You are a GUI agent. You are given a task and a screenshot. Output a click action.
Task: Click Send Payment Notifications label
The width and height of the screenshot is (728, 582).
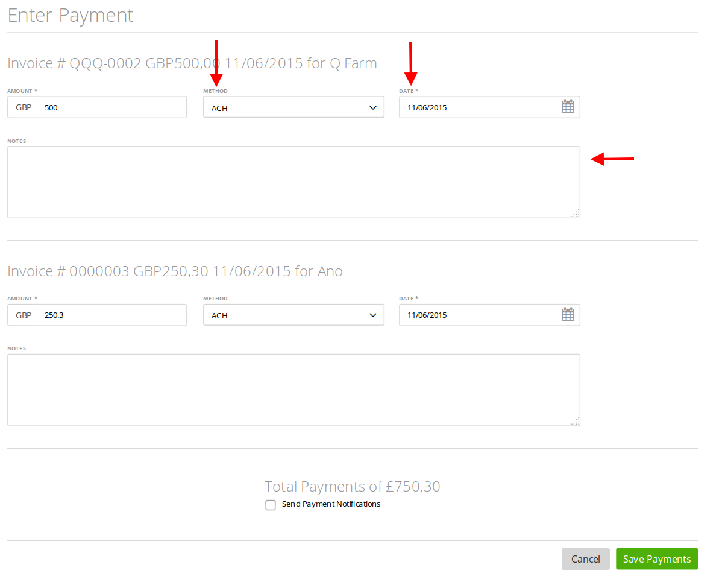[331, 504]
